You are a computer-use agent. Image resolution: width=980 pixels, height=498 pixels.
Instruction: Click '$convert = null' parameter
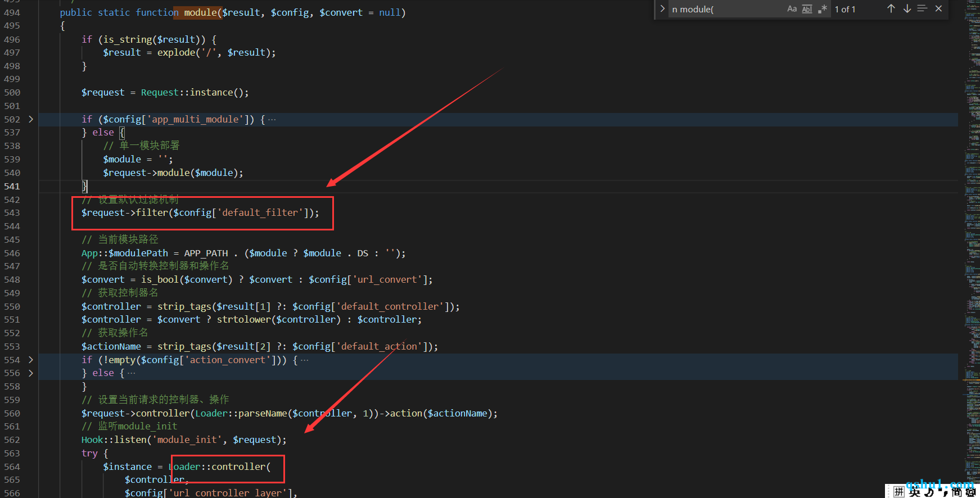pos(360,12)
